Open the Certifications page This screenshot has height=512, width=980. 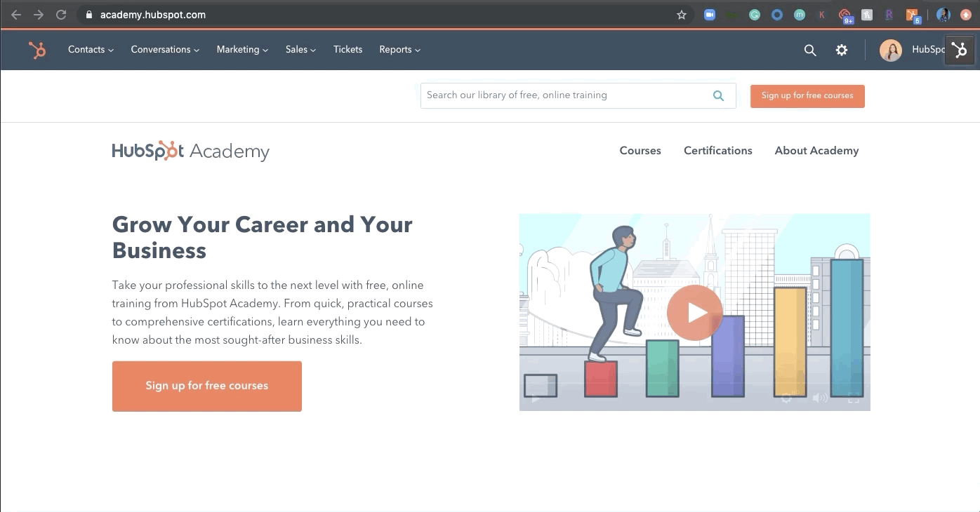[x=718, y=151]
